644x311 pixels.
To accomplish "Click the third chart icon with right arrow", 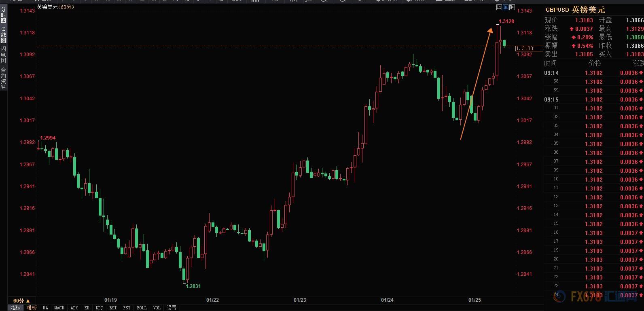I will (x=512, y=7).
